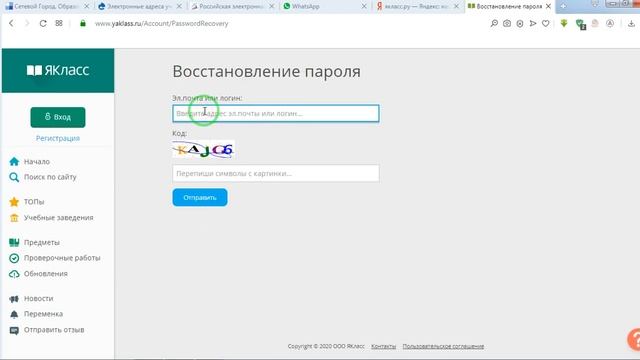Switch to the Российская электронная tab

[x=233, y=7]
